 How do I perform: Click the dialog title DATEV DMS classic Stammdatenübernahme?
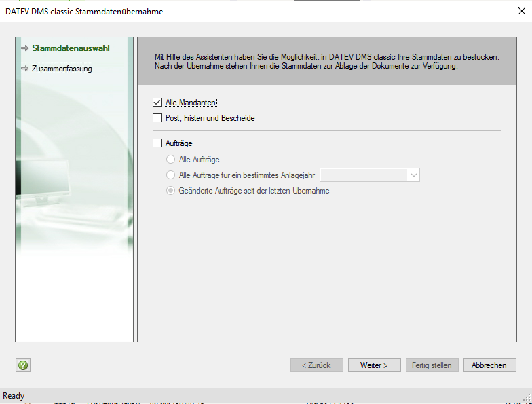pos(84,11)
